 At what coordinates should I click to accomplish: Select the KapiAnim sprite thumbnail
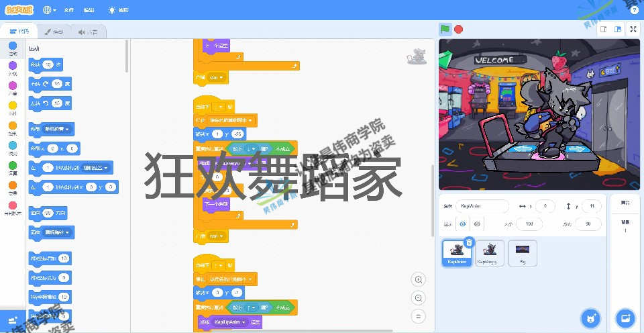[x=456, y=253]
